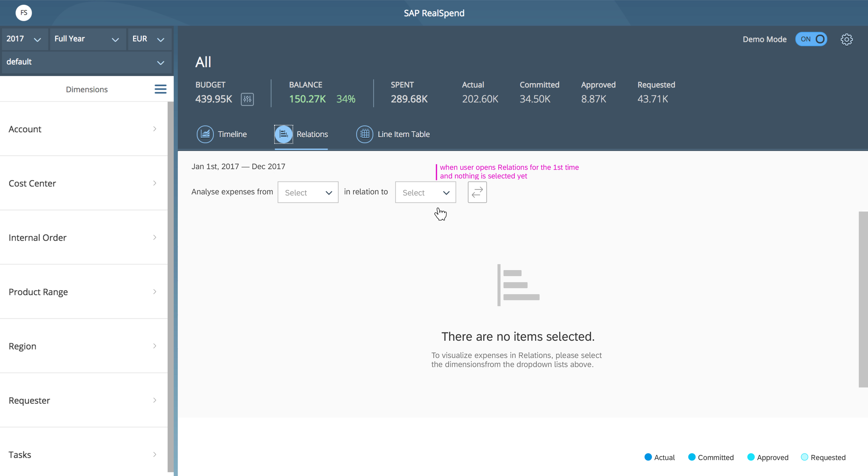Click the main content area scrollbar

pos(863,299)
